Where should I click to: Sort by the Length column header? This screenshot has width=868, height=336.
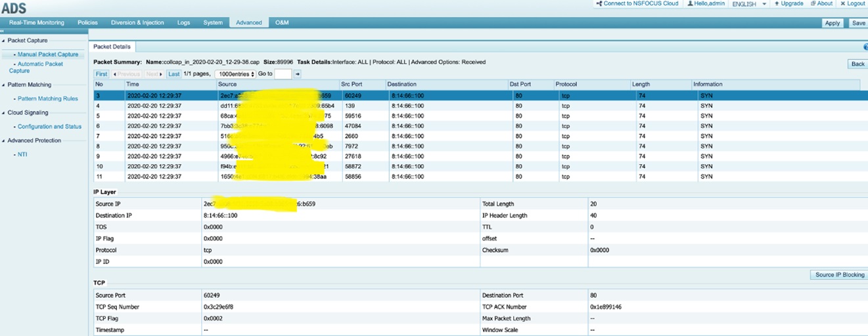(x=660, y=84)
